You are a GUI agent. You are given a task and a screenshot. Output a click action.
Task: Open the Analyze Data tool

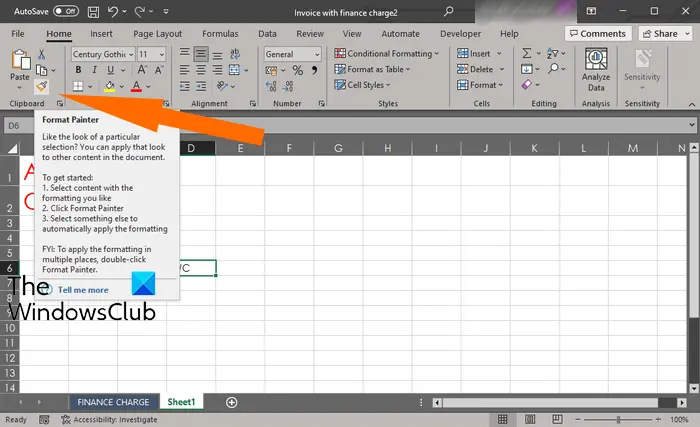click(x=596, y=70)
